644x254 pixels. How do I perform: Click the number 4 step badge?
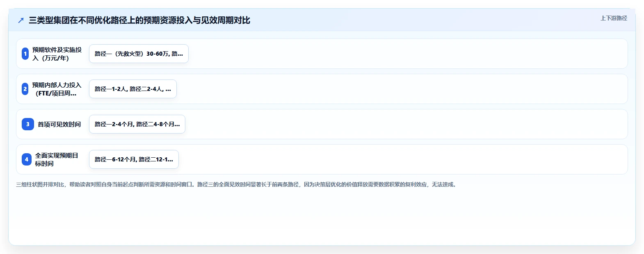coord(27,159)
